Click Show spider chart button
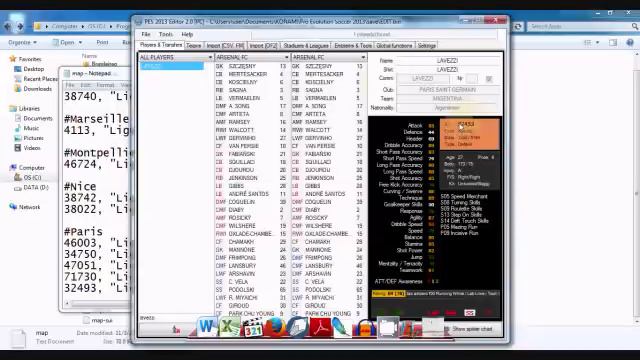 [472, 329]
